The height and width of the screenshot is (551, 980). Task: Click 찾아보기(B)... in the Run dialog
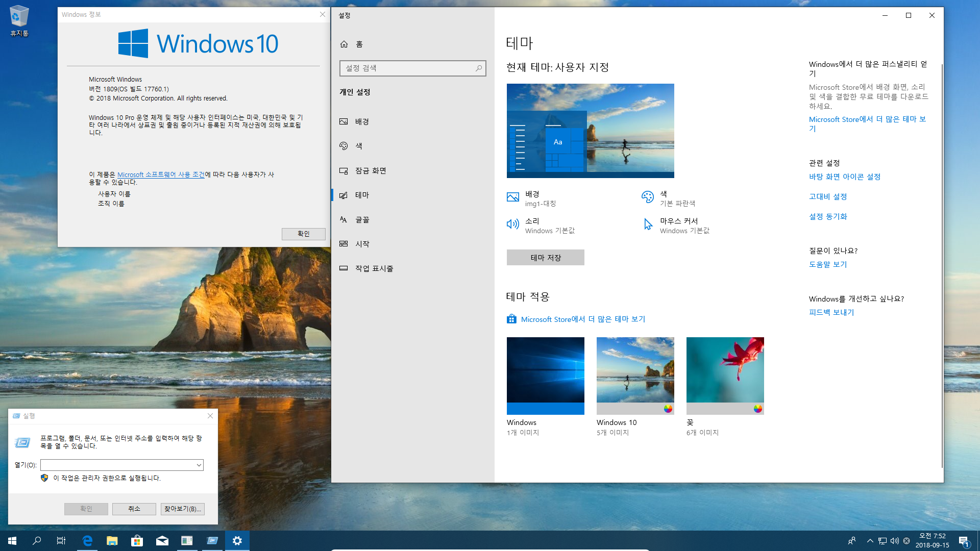pos(183,509)
